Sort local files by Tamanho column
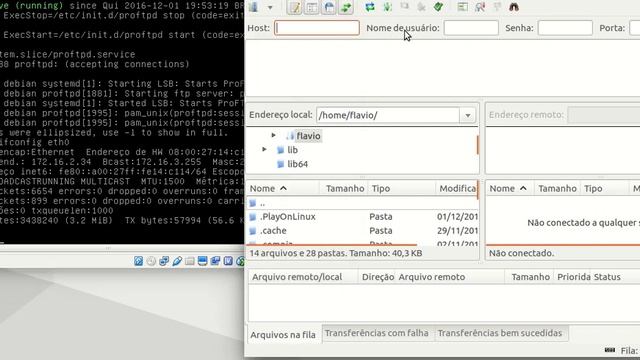Image resolution: width=640 pixels, height=360 pixels. pyautogui.click(x=344, y=188)
